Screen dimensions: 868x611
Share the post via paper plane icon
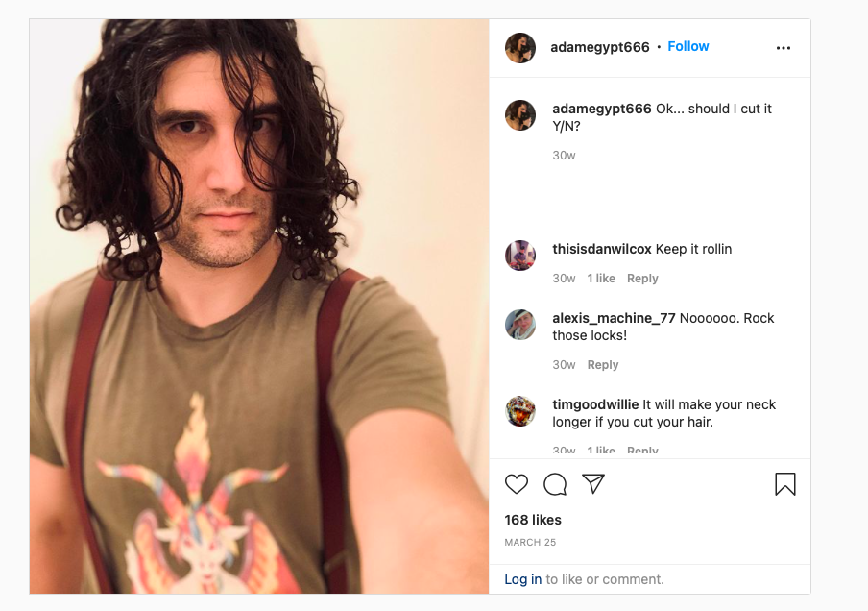pyautogui.click(x=592, y=484)
